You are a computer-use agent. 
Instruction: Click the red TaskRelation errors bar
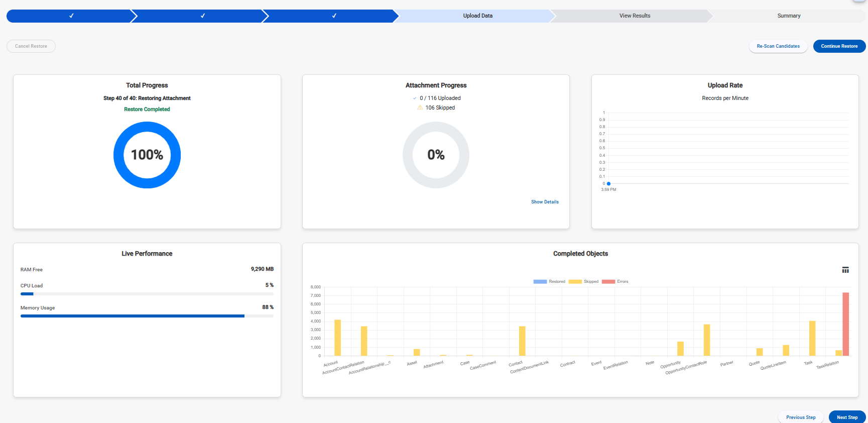845,324
